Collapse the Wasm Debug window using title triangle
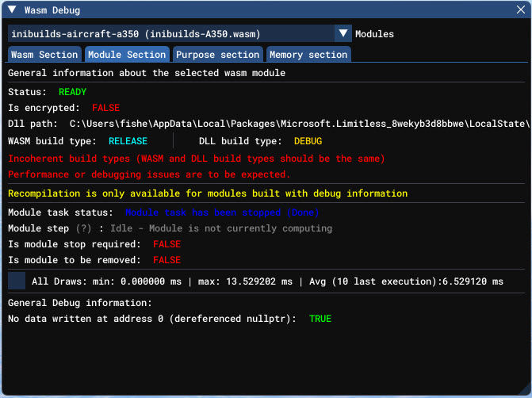 tap(11, 11)
